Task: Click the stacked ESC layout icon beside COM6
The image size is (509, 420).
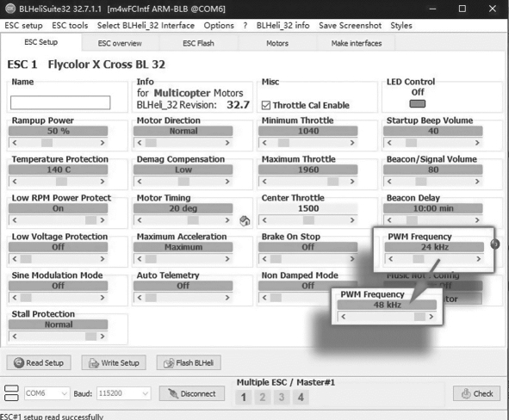Action: tap(11, 393)
